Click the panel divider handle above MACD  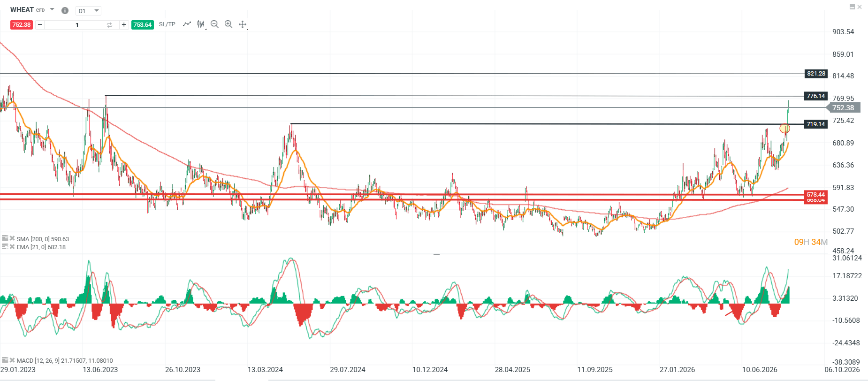pos(436,254)
